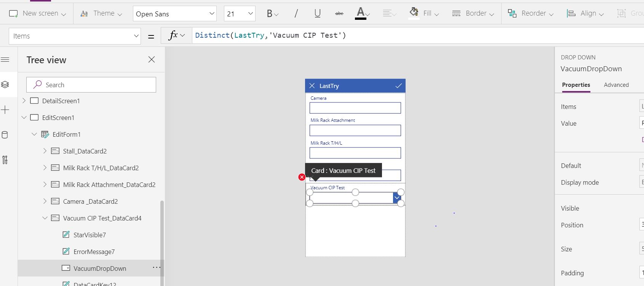
Task: Click the form submit checkmark icon
Action: 398,86
